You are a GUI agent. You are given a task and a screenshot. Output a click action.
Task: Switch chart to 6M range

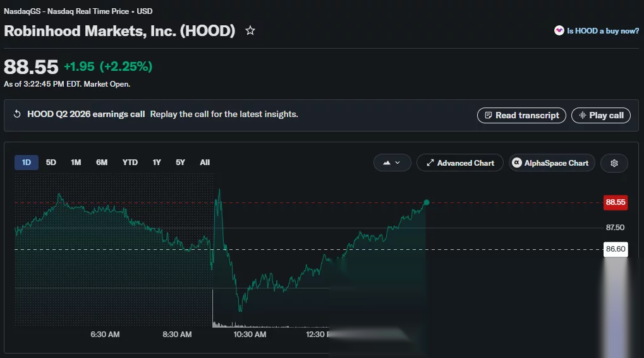102,163
